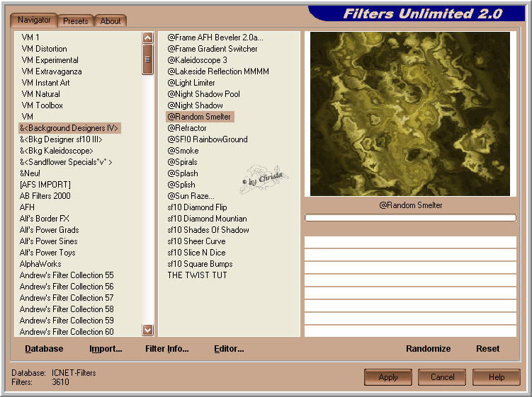Select Andrew's Filter Collection 60
Viewport: 532px width, 397px height.
coord(67,332)
